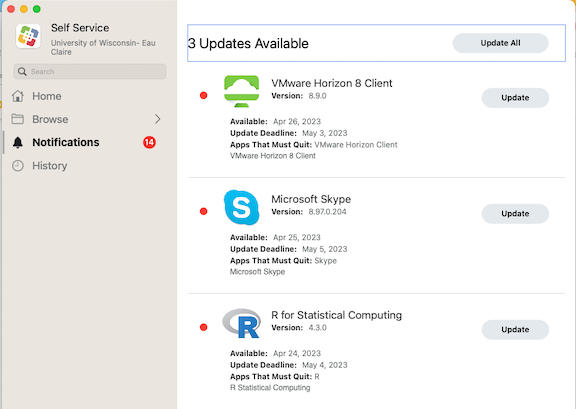Expand the Browse chevron arrow
Screen dimensions: 576x409
(158, 119)
